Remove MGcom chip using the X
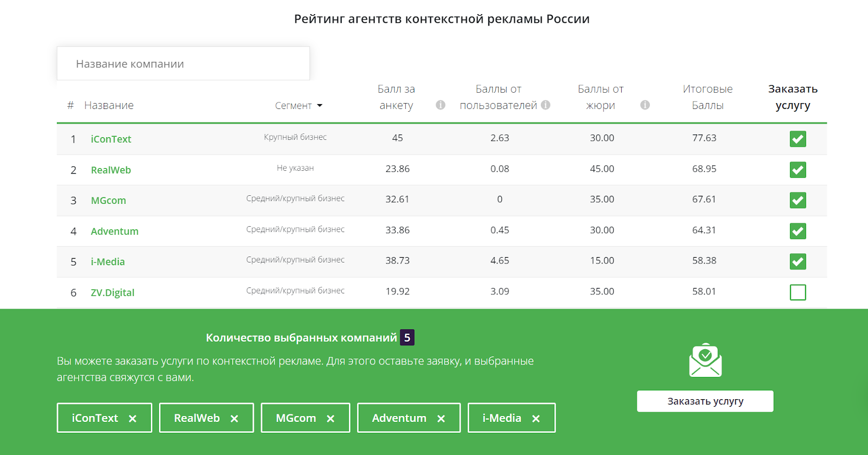 click(330, 419)
